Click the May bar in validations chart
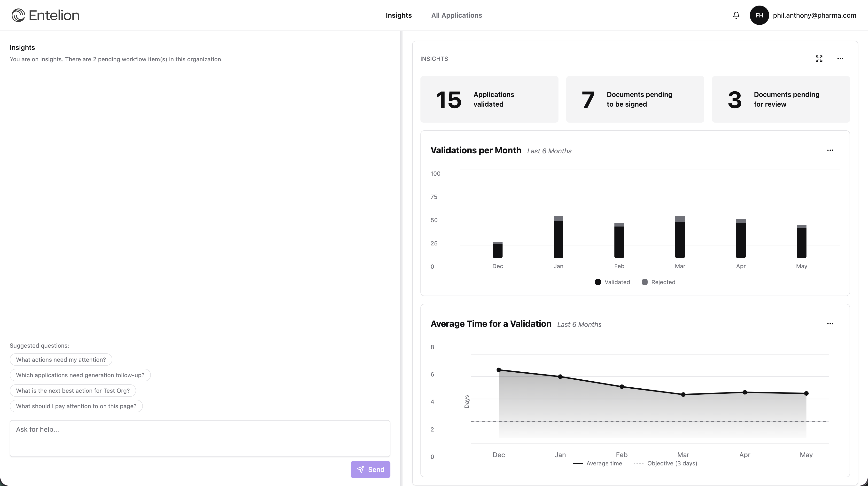The height and width of the screenshot is (486, 868). [802, 242]
